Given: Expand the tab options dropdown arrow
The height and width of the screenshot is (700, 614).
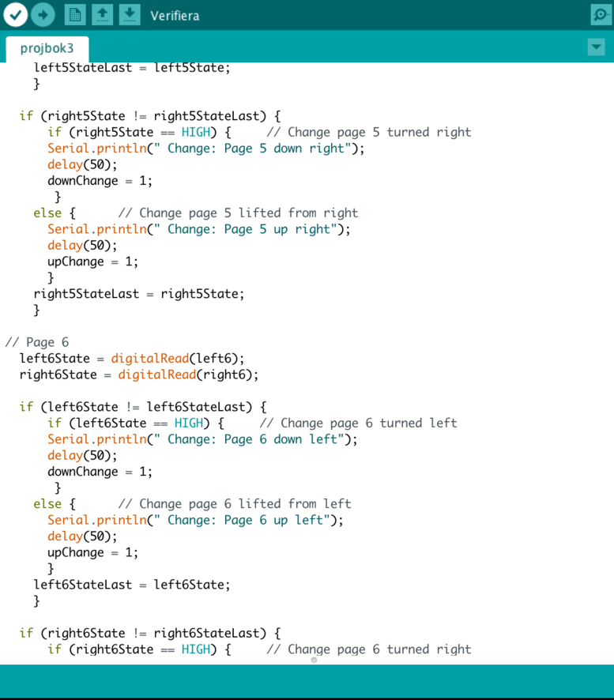Looking at the screenshot, I should pos(597,48).
